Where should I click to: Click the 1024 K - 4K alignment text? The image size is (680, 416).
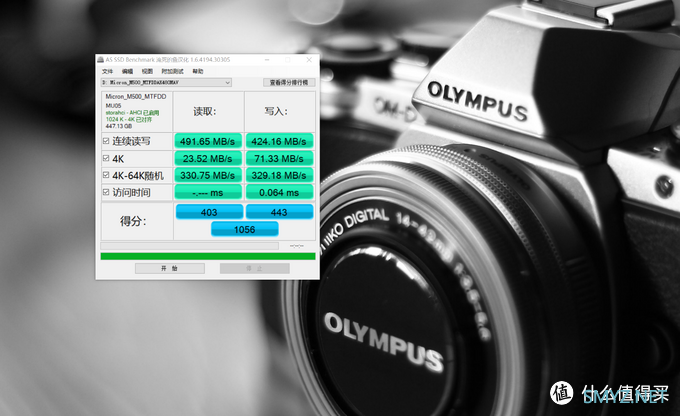(x=129, y=119)
